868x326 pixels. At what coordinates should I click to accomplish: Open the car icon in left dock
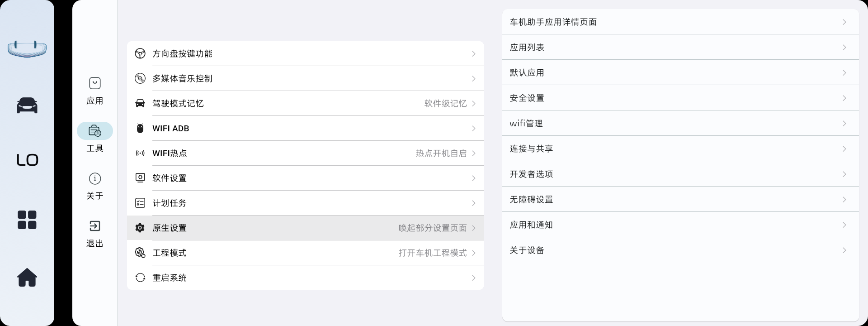click(x=27, y=105)
